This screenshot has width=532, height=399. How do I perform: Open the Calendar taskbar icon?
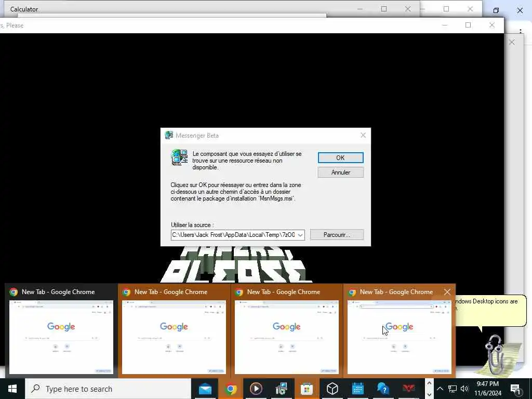point(357,389)
